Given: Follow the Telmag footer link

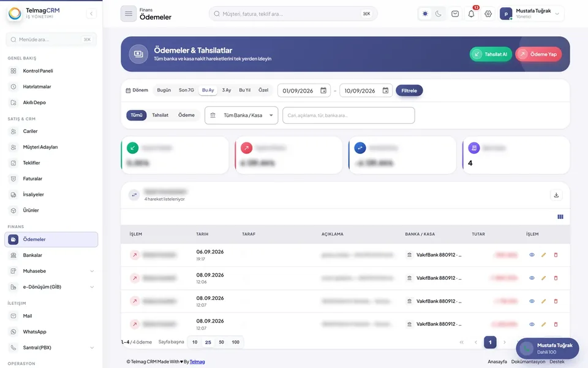Looking at the screenshot, I should pos(197,362).
